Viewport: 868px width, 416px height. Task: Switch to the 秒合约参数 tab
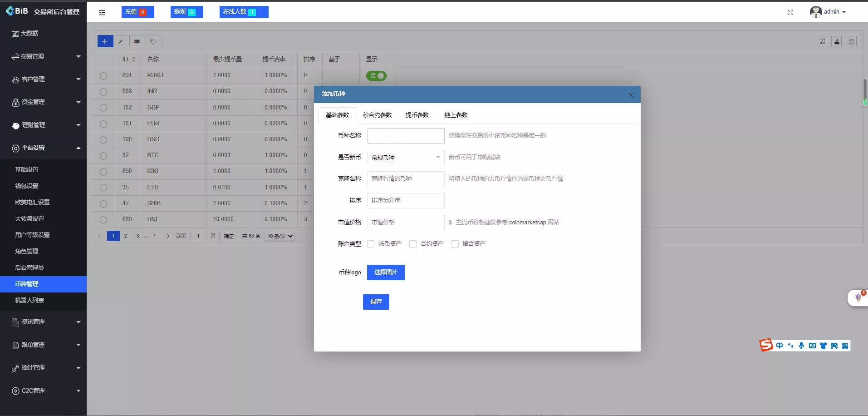pos(377,115)
